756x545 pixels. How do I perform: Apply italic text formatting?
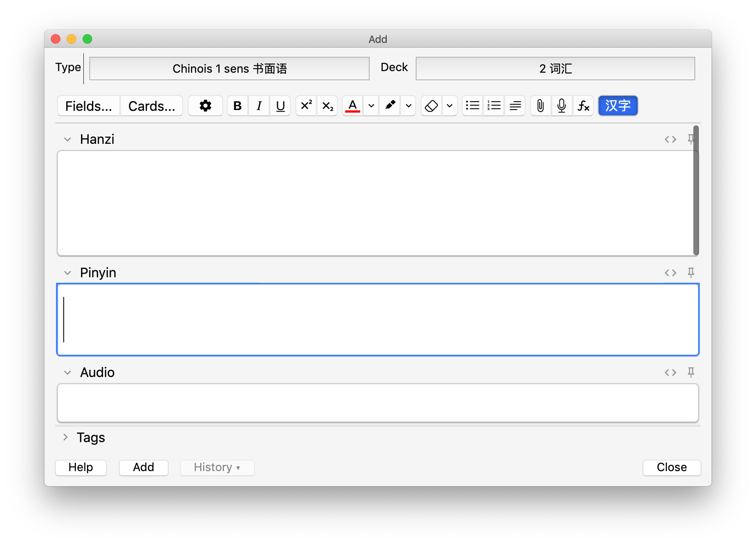(259, 106)
